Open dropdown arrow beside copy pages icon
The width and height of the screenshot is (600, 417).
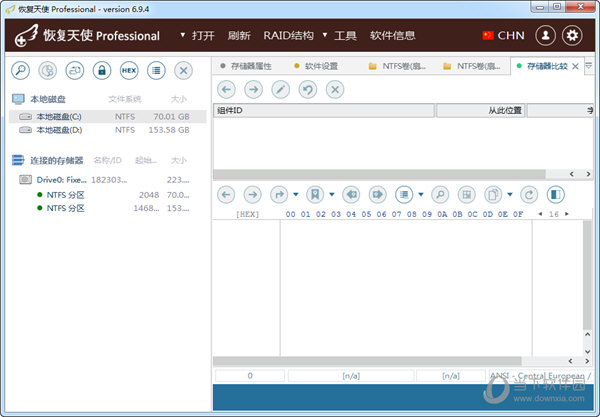[x=510, y=194]
